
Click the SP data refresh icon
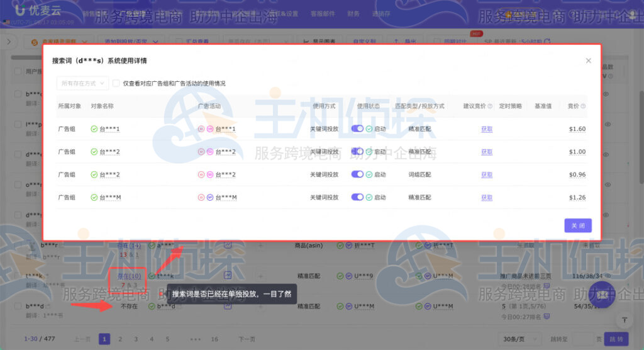tap(547, 42)
